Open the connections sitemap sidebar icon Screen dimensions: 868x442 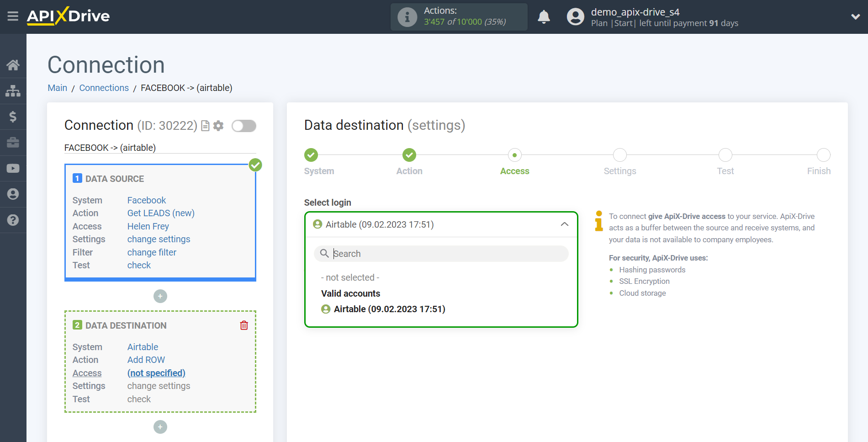click(x=13, y=91)
